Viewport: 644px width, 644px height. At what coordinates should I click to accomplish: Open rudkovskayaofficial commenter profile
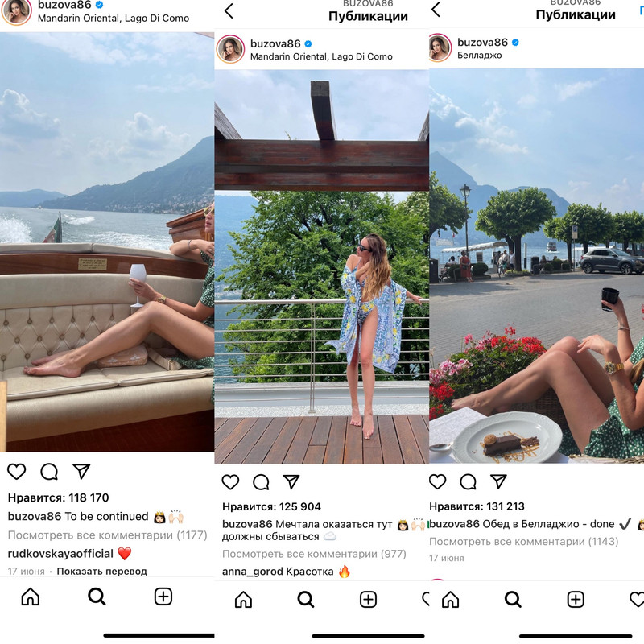(x=60, y=554)
